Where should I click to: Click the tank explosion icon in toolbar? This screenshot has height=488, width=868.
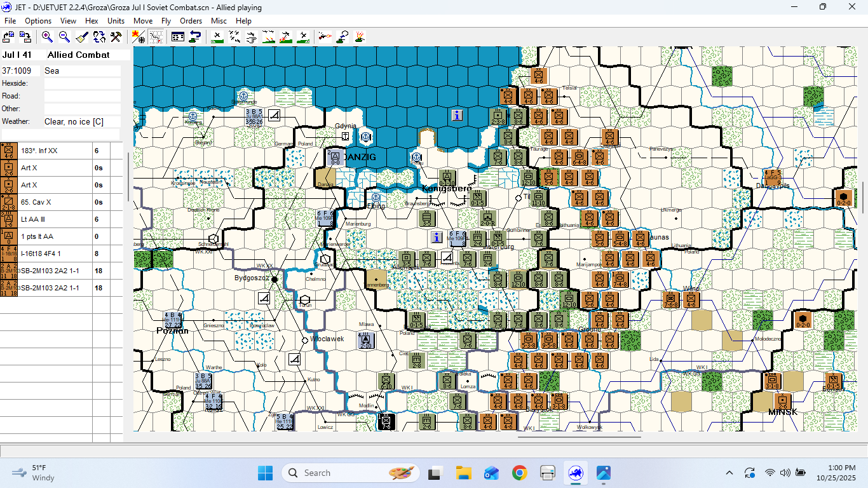click(360, 37)
